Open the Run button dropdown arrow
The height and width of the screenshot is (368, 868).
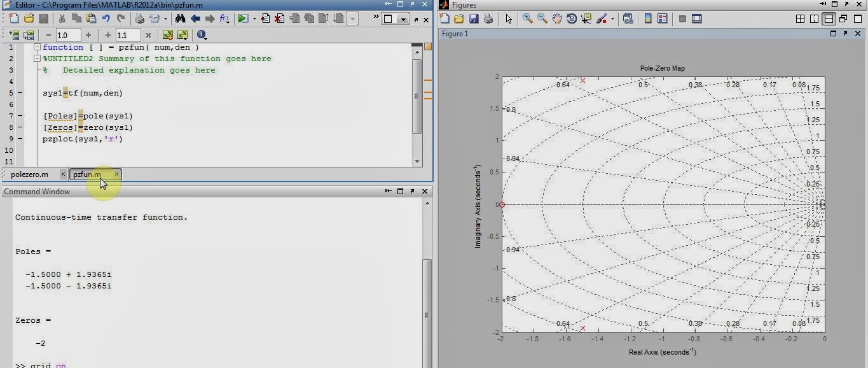(254, 18)
